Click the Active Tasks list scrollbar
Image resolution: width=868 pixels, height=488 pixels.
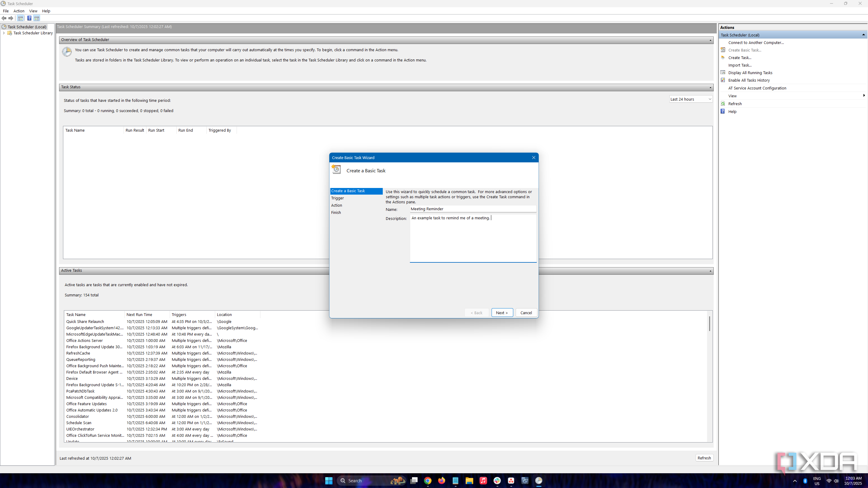709,323
